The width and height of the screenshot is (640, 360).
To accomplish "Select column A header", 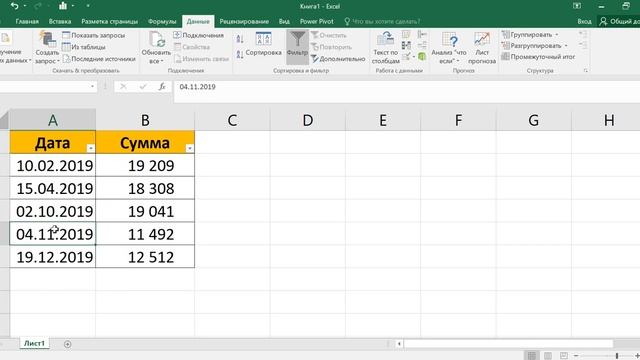I will 53,120.
